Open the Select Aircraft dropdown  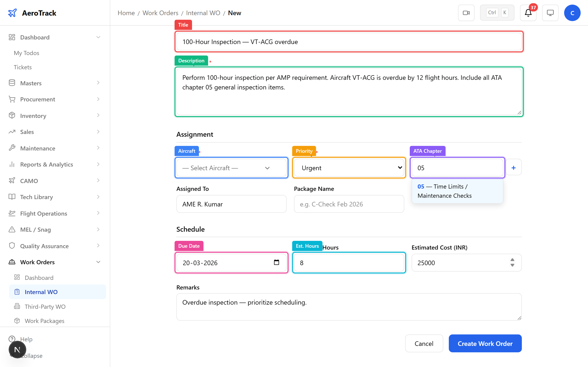coord(231,168)
